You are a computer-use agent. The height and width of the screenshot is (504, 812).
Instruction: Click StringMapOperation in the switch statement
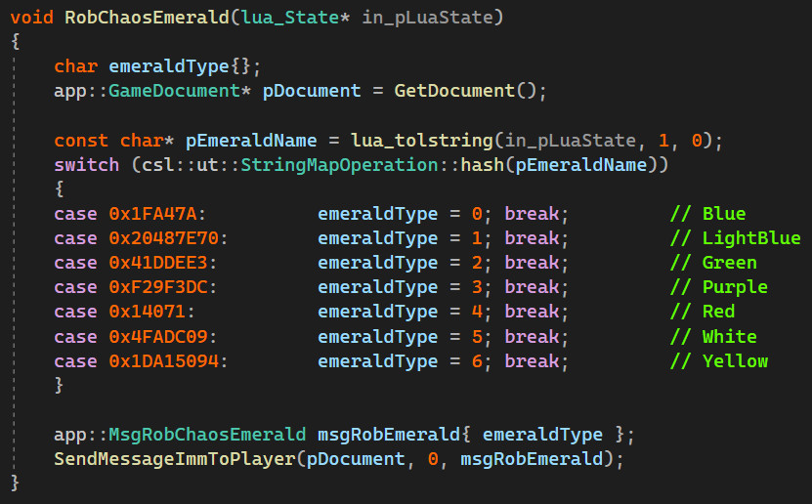[x=340, y=164]
